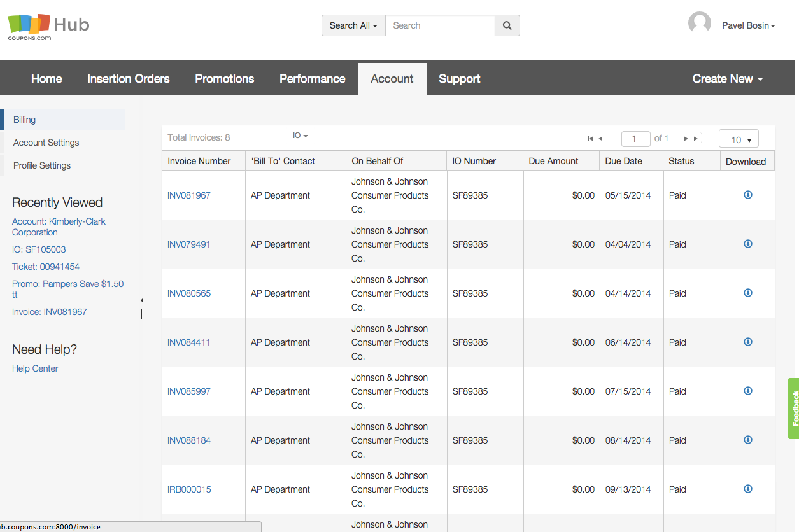Open invoice INV088184
Screen dimensions: 799x532
(x=189, y=440)
